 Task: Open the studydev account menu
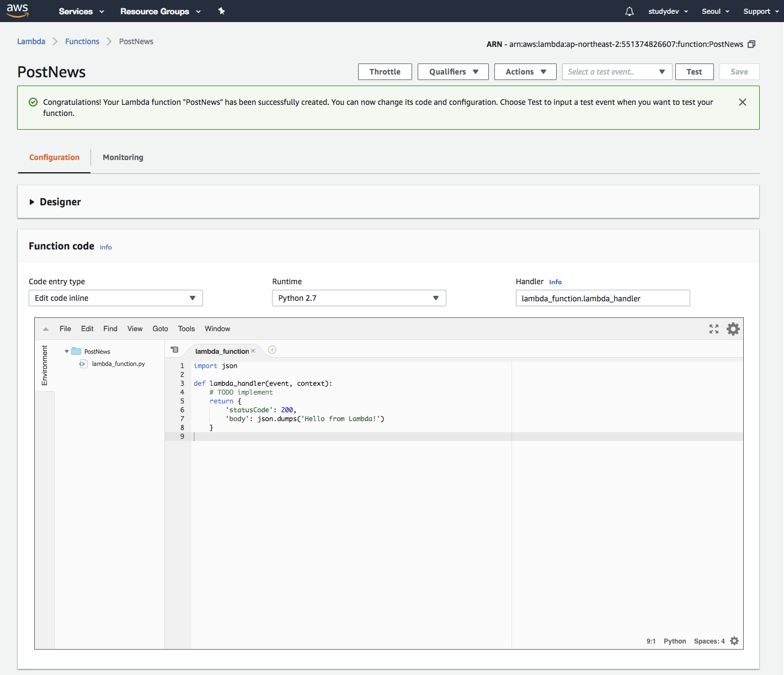pos(668,11)
